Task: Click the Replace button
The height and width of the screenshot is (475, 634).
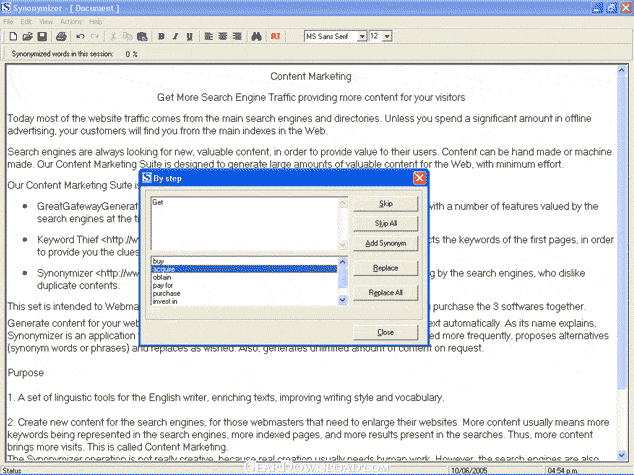Action: pos(385,268)
